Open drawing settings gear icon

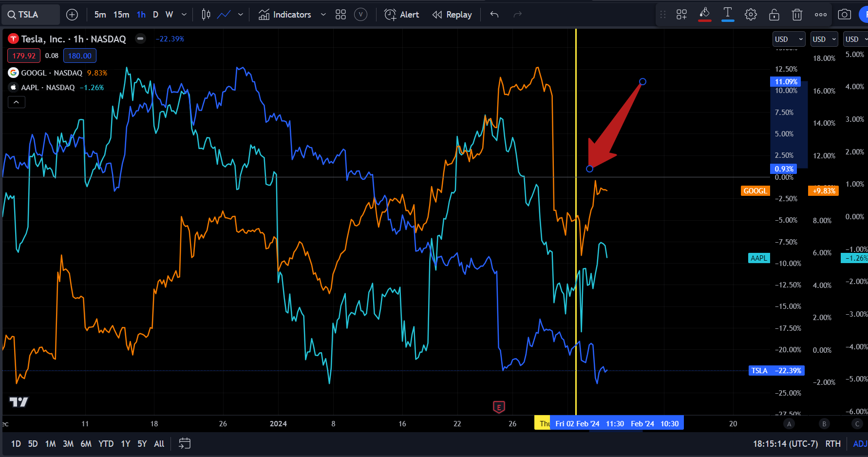click(x=751, y=15)
